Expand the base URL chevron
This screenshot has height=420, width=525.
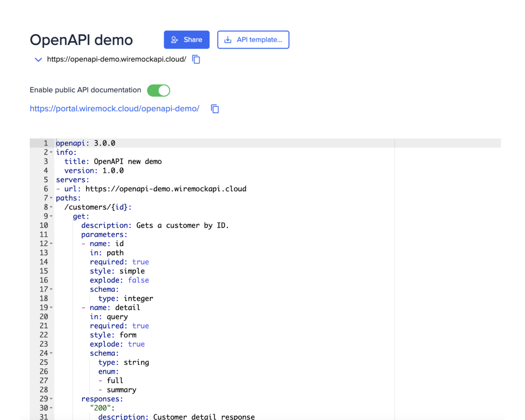pyautogui.click(x=38, y=59)
